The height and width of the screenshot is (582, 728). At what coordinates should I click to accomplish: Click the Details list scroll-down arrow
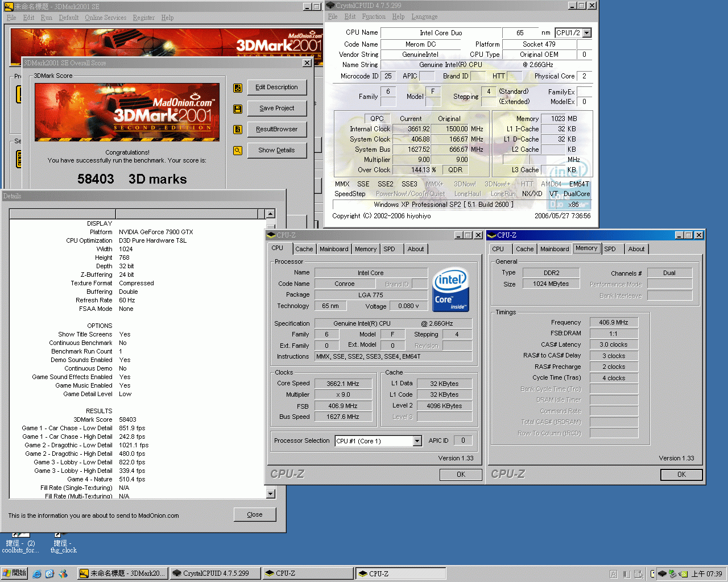tap(271, 494)
